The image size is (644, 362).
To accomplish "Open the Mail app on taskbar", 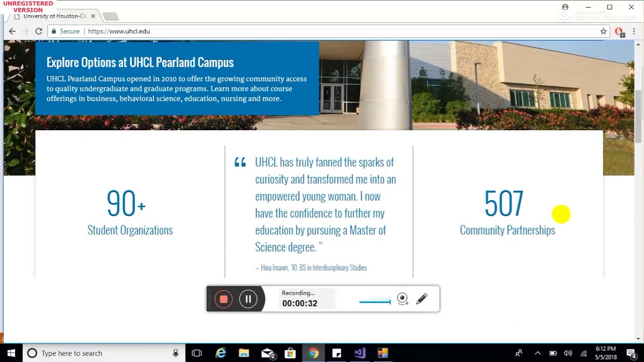I will (267, 353).
